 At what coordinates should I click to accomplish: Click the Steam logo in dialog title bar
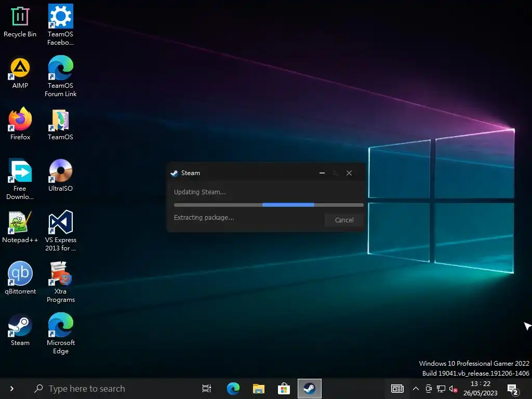175,174
